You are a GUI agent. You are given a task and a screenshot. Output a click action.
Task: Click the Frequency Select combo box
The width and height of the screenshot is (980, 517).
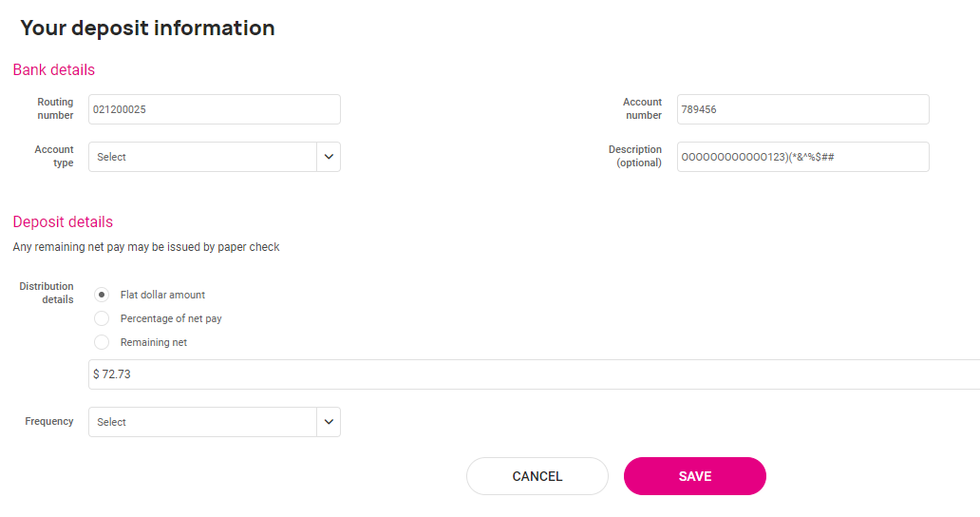[x=215, y=422]
